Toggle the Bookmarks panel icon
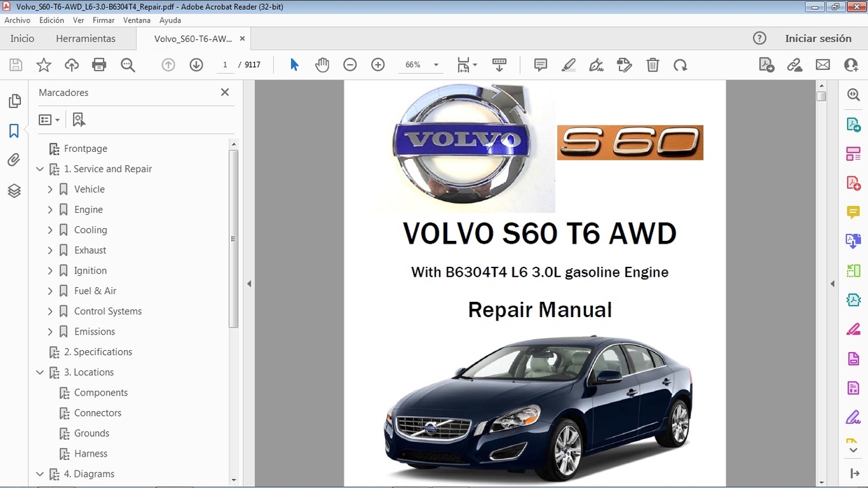 coord(14,131)
